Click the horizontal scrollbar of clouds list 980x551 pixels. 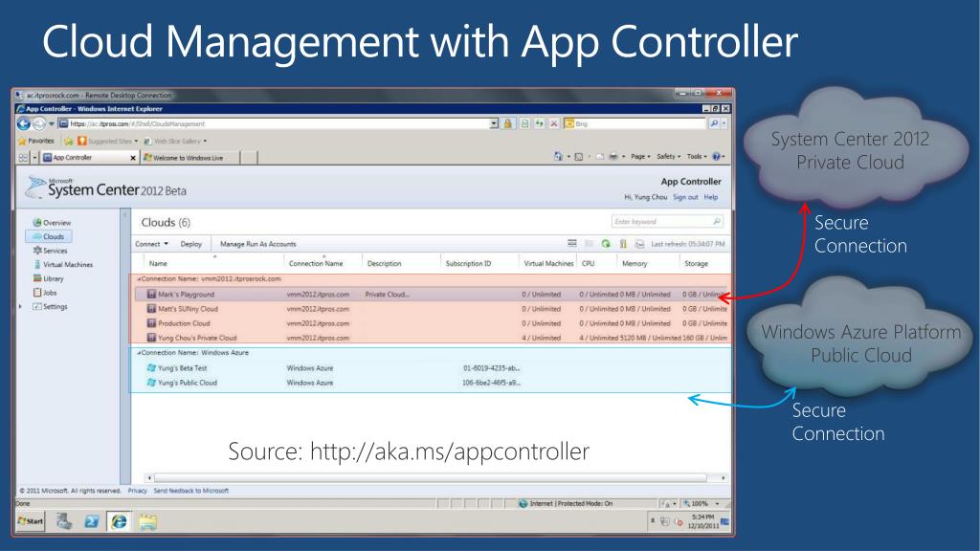point(431,478)
